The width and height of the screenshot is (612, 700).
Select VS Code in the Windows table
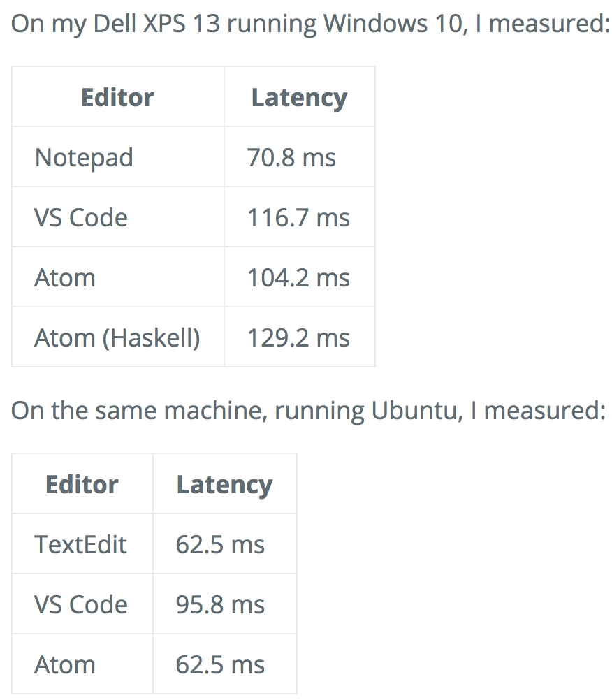tap(81, 217)
